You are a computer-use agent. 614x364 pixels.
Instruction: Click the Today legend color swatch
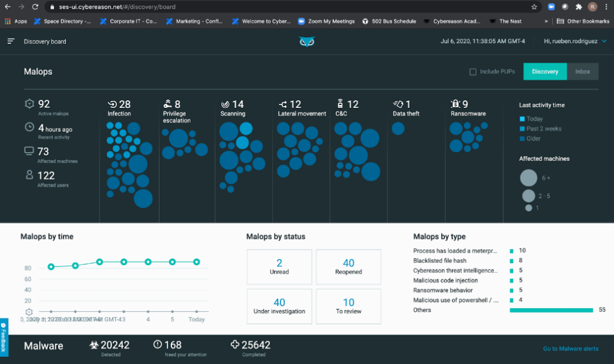click(x=522, y=119)
